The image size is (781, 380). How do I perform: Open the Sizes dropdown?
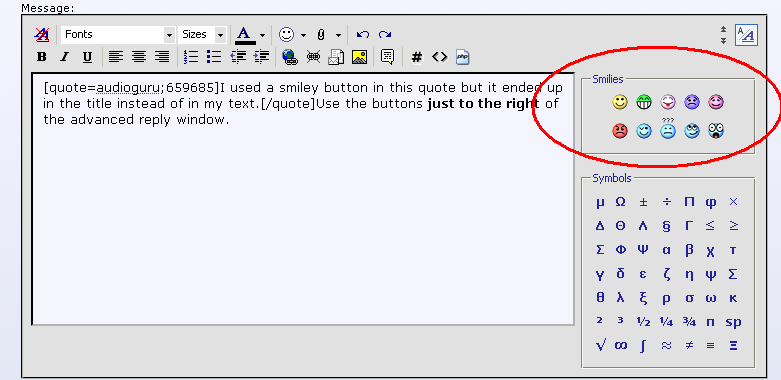coord(203,34)
